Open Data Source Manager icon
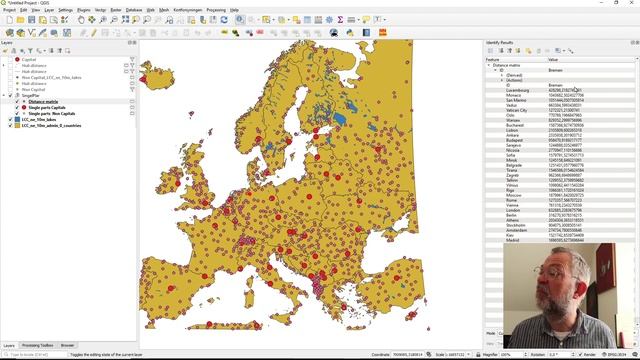This screenshot has width=640, height=360. (9, 33)
